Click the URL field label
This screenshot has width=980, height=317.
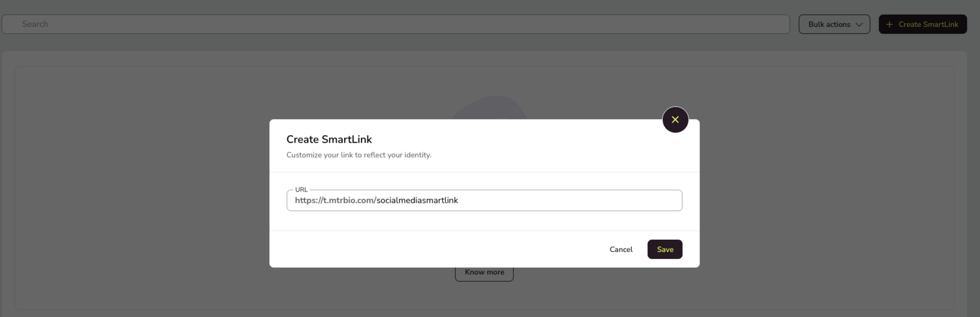301,190
